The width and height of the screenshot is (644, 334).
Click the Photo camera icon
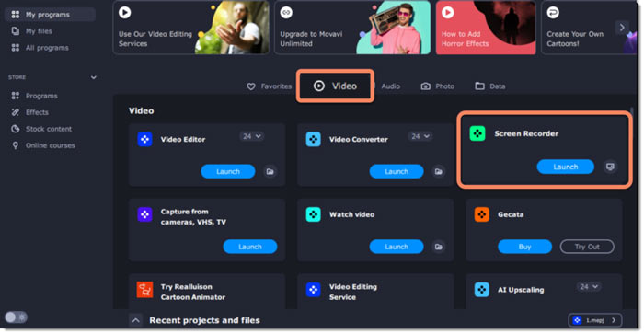425,86
